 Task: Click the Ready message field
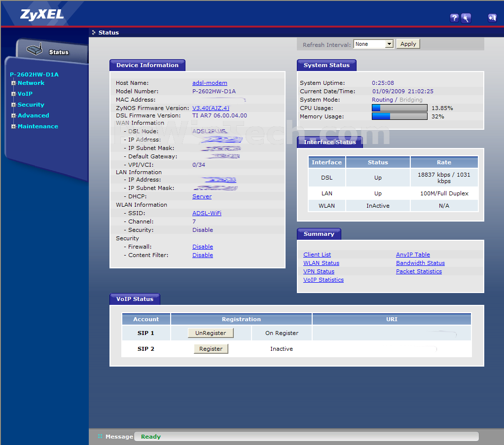[306, 436]
